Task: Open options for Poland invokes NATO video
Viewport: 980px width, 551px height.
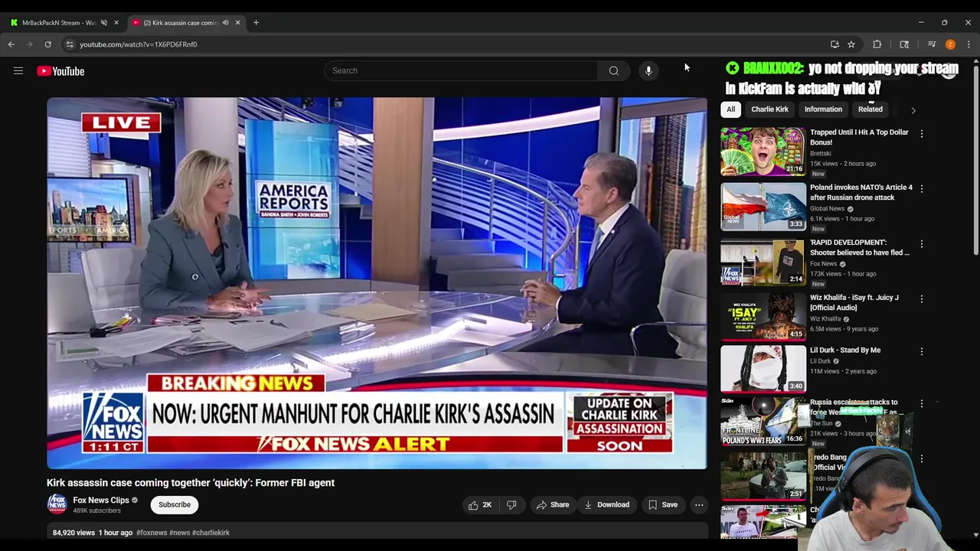Action: point(922,188)
